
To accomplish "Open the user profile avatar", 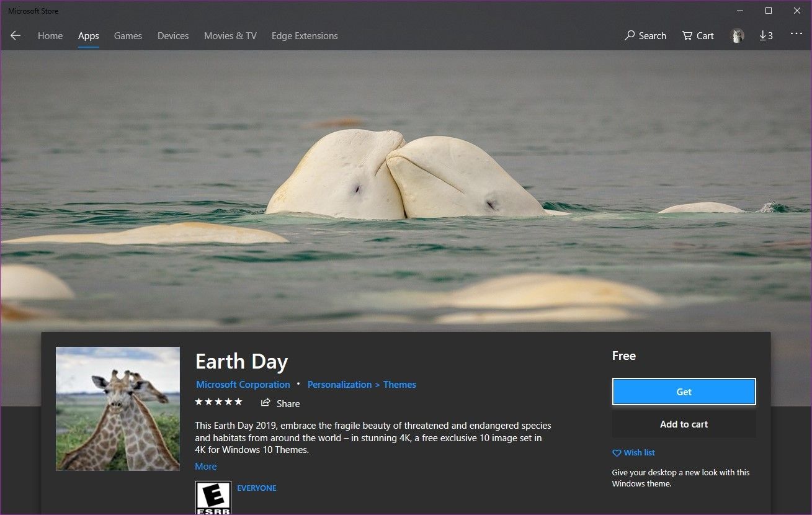I will pos(737,36).
